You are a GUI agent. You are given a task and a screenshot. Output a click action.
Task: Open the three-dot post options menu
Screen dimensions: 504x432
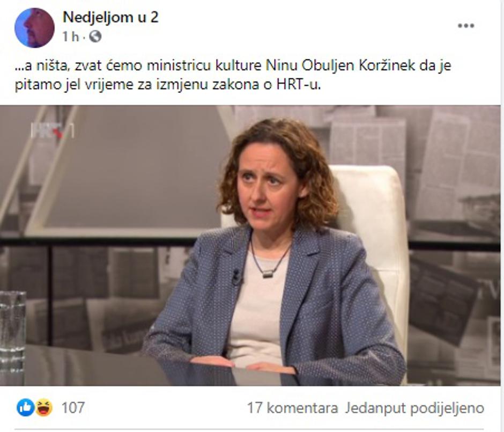click(x=466, y=26)
